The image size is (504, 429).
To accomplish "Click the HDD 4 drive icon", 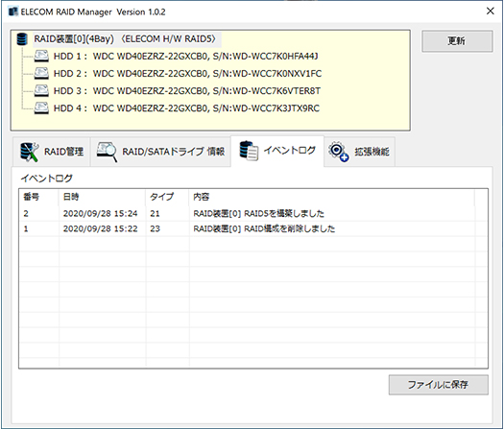I will pos(41,108).
